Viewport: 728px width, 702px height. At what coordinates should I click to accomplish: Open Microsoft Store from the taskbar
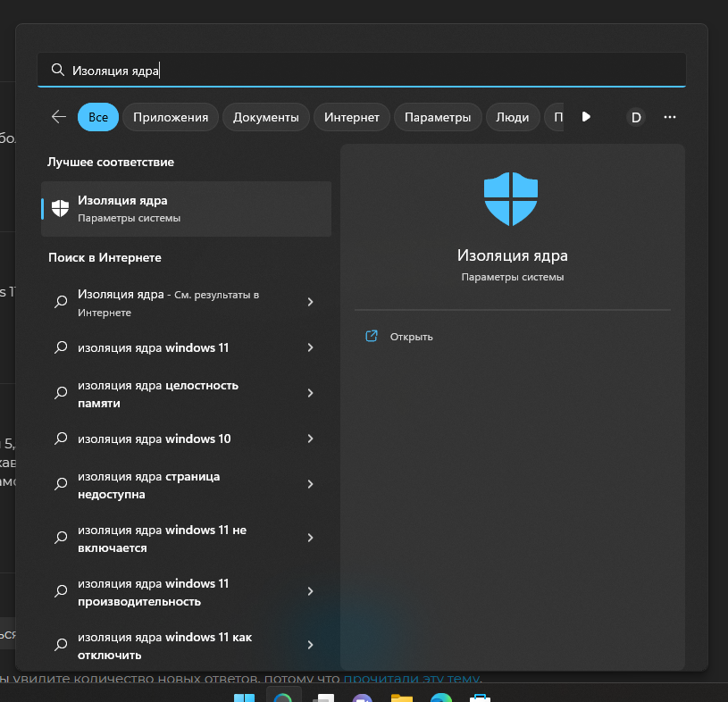pyautogui.click(x=480, y=698)
